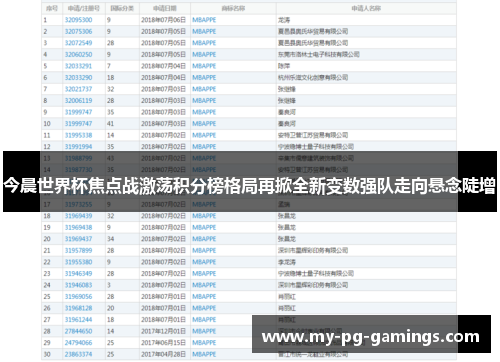Image resolution: width=500 pixels, height=362 pixels.
Task: Open registration number 32033290 link
Action: (x=78, y=78)
